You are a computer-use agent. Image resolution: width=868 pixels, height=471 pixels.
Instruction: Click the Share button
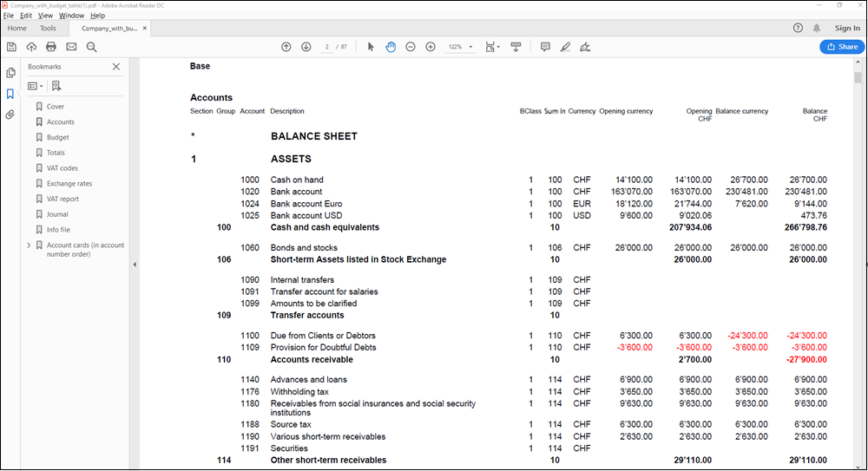[842, 47]
